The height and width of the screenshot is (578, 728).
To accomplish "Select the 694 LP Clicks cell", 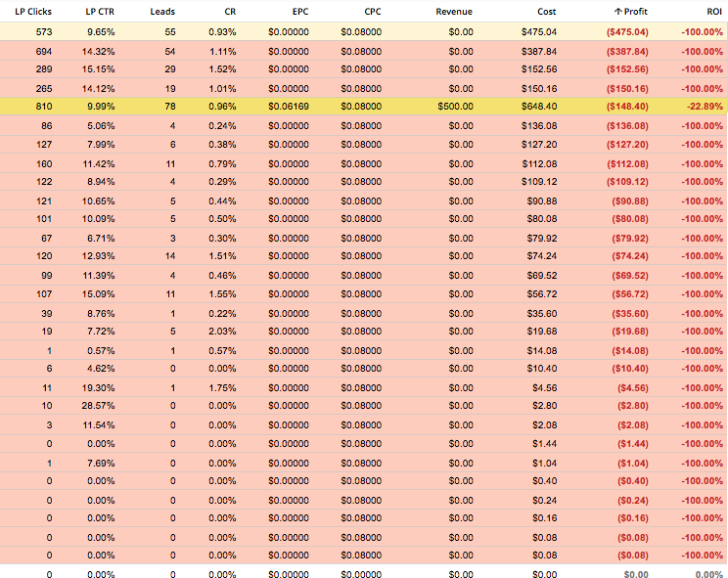I will tap(44, 52).
